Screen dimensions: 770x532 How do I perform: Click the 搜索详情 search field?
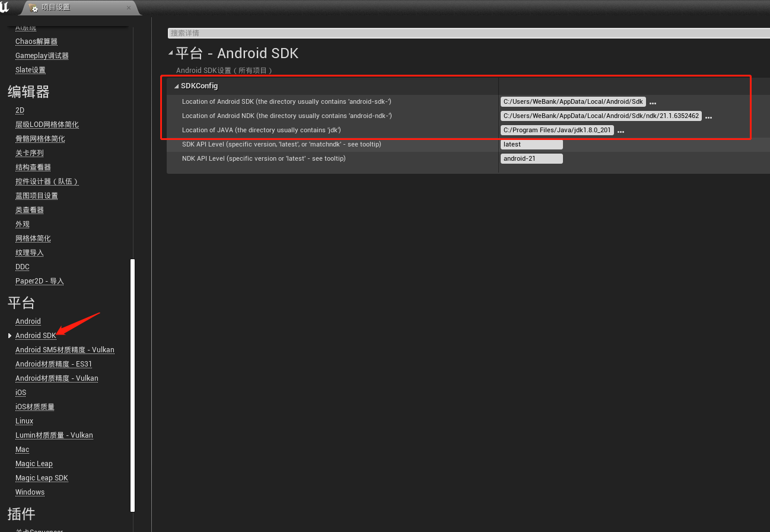point(469,33)
